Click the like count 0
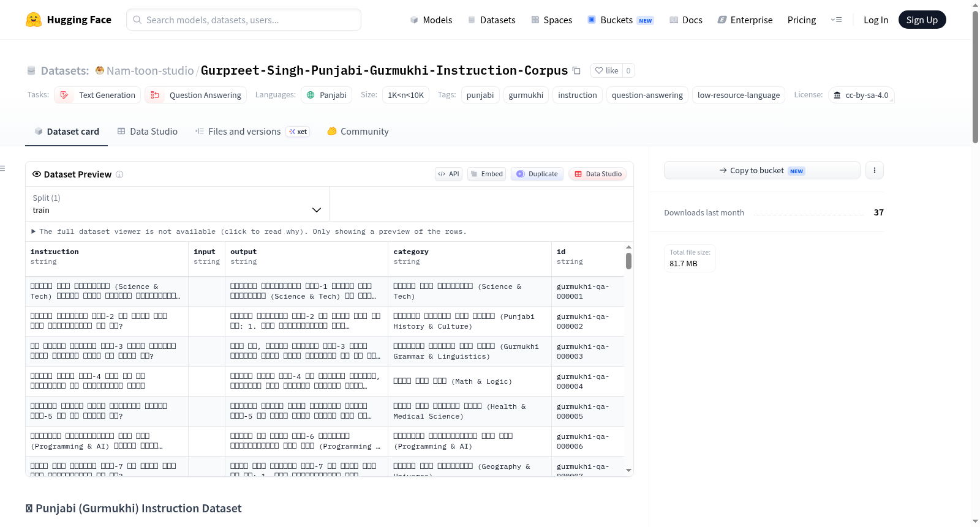Image resolution: width=980 pixels, height=527 pixels. click(x=628, y=70)
